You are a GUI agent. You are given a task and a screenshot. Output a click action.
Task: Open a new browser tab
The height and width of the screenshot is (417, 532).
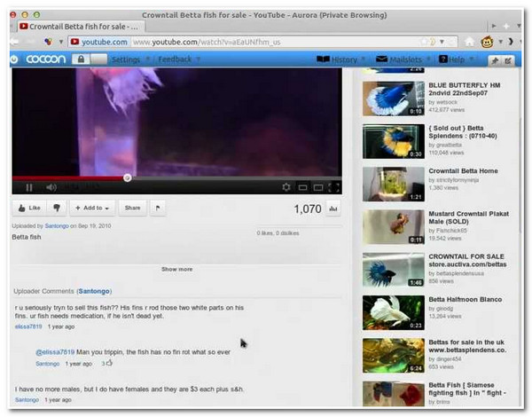tap(506, 26)
